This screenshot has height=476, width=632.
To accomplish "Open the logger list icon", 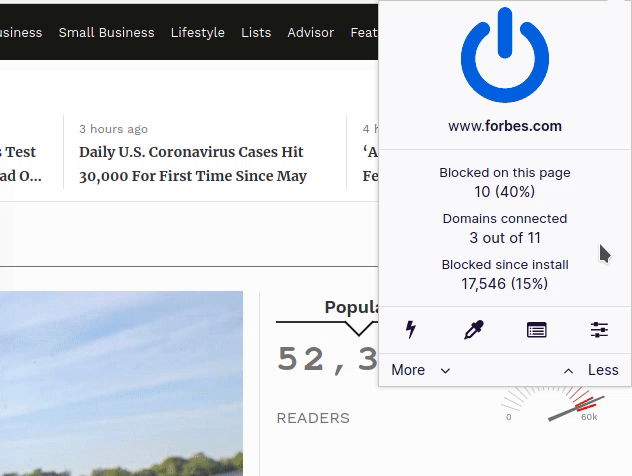I will [537, 329].
